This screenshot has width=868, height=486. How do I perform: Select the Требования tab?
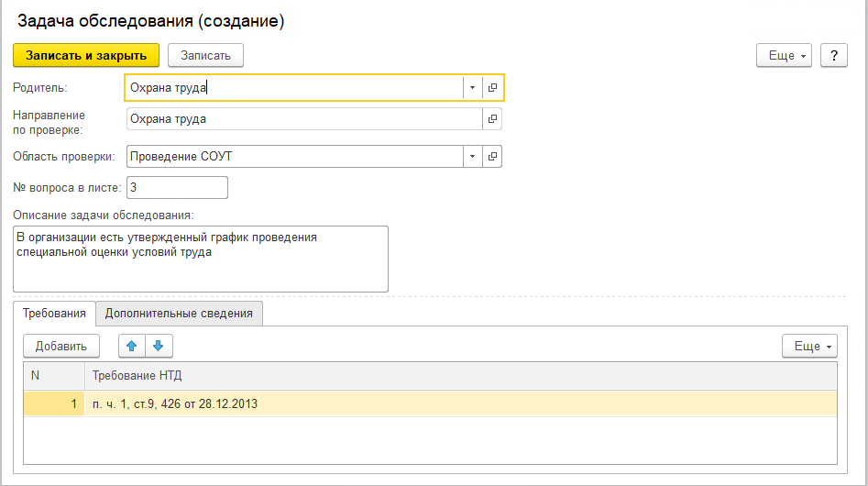coord(54,314)
